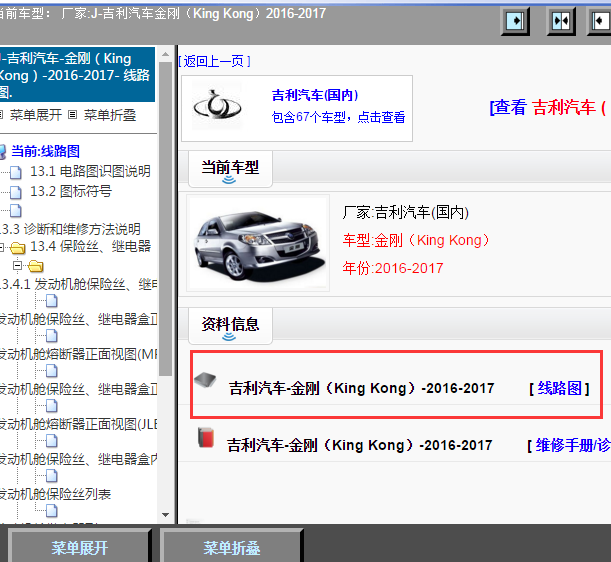
Task: Click the blue left panel title header
Action: coord(77,74)
